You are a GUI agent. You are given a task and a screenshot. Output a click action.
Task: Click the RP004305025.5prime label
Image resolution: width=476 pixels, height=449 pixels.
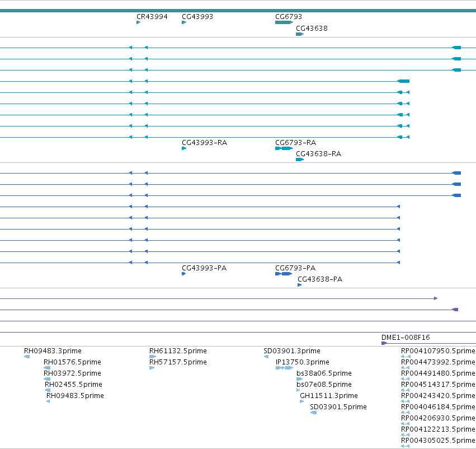(x=438, y=441)
